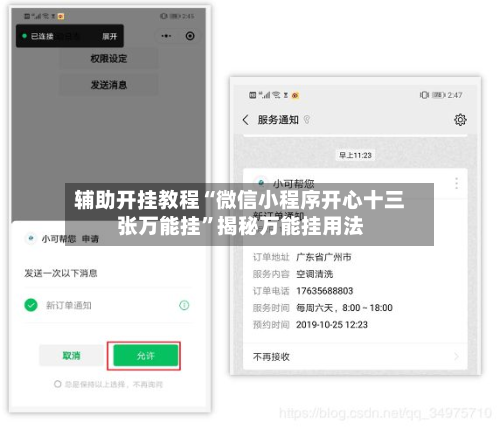Click the 广东省广州市 address value

point(324,257)
